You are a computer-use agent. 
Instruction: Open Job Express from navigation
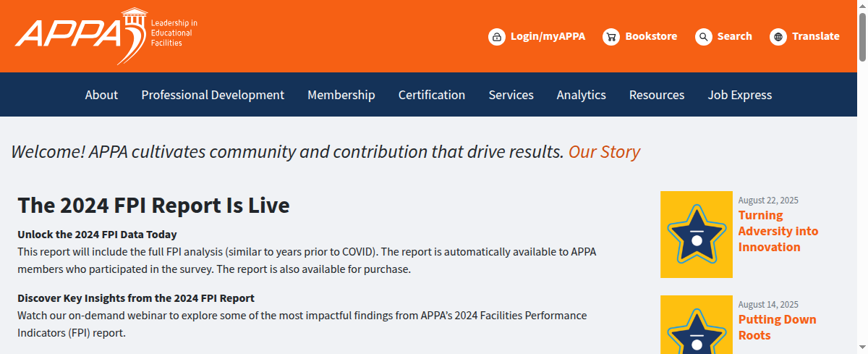(739, 95)
